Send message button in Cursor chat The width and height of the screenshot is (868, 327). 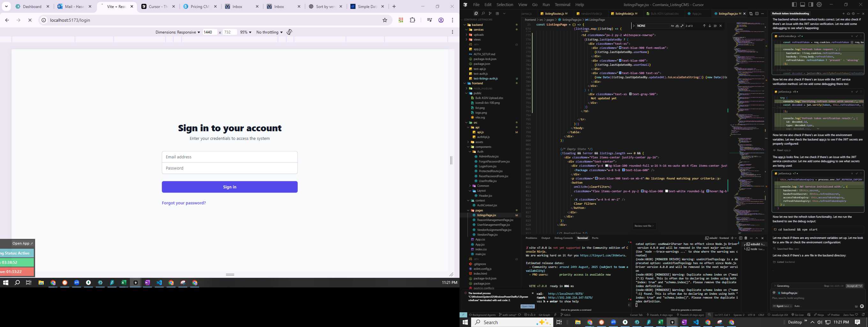tap(862, 306)
